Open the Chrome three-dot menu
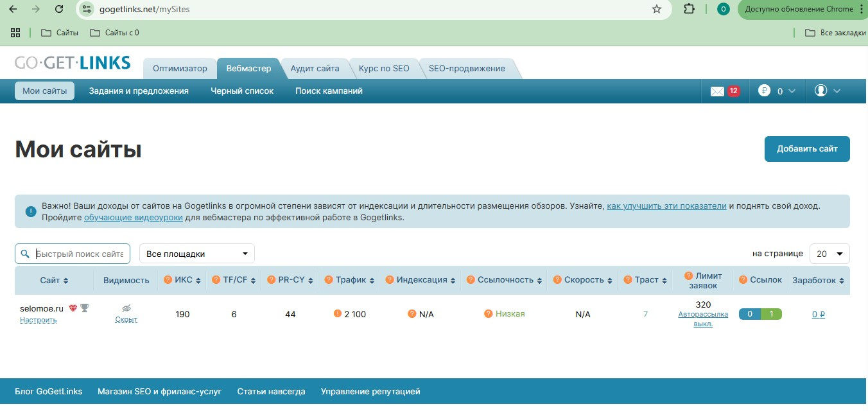This screenshot has height=411, width=868. click(x=862, y=9)
